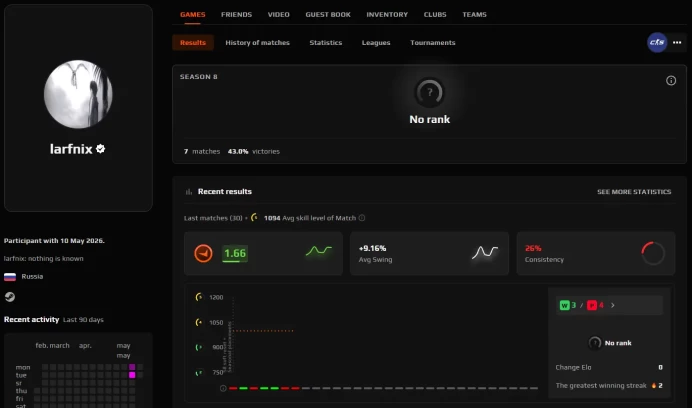Click the pink Monday activity square

(132, 367)
